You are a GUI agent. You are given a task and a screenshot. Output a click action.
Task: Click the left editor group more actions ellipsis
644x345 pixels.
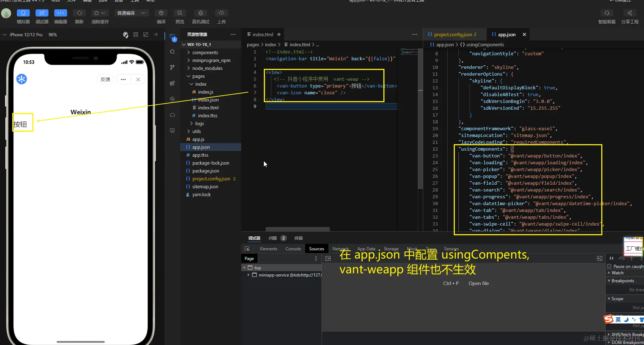pos(415,34)
